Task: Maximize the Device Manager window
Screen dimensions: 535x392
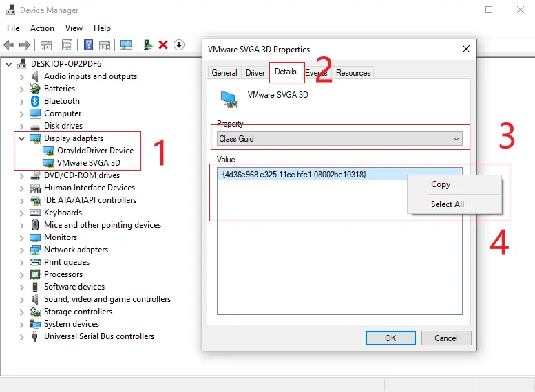Action: tap(489, 10)
